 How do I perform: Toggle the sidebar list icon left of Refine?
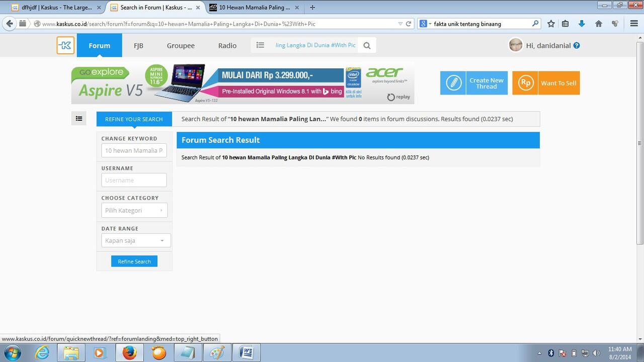[79, 119]
